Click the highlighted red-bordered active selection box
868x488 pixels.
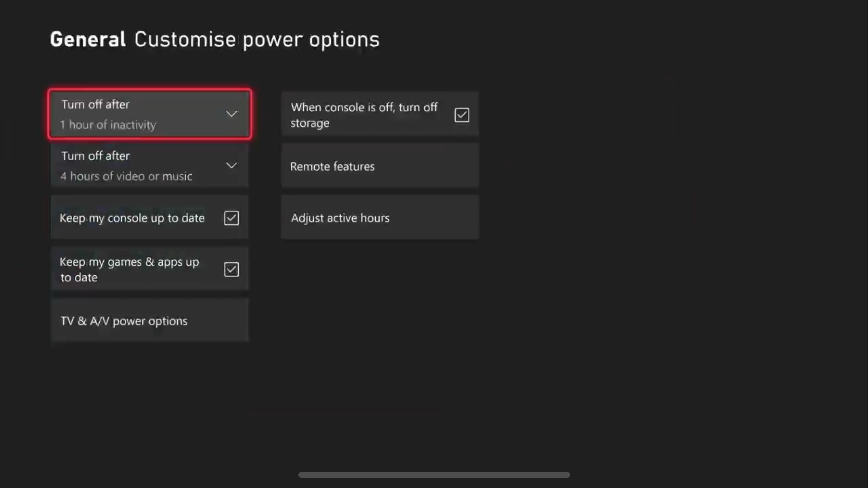(150, 114)
